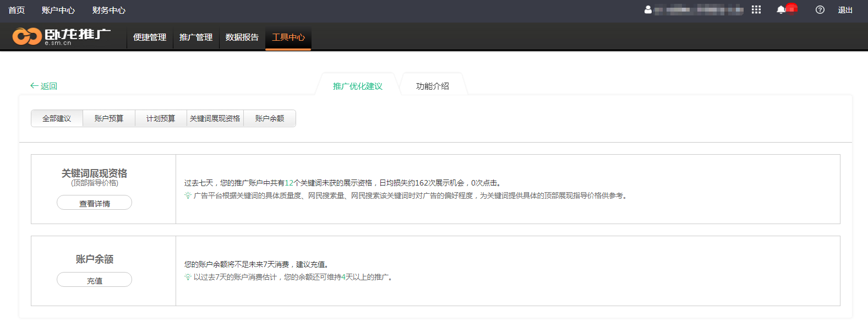Click the (顶部指导价格) subtitle
Viewport: 868px width, 321px height.
coord(95,183)
